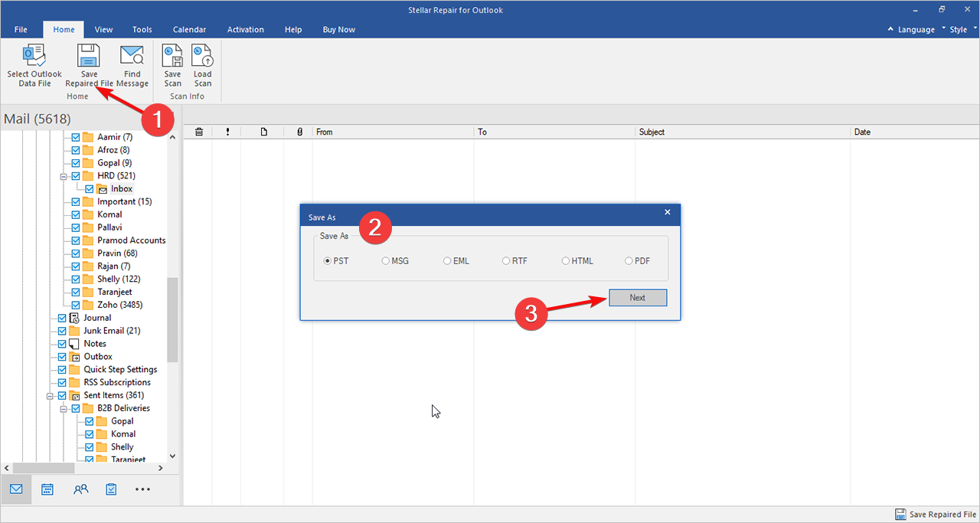This screenshot has height=523, width=980.
Task: Click the Buy Now tab
Action: 339,29
